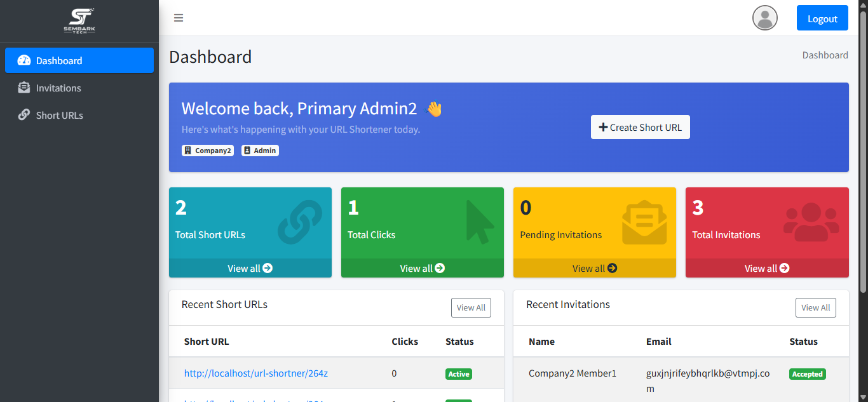Image resolution: width=868 pixels, height=402 pixels.
Task: View all under Total Short URLs
Action: point(250,268)
